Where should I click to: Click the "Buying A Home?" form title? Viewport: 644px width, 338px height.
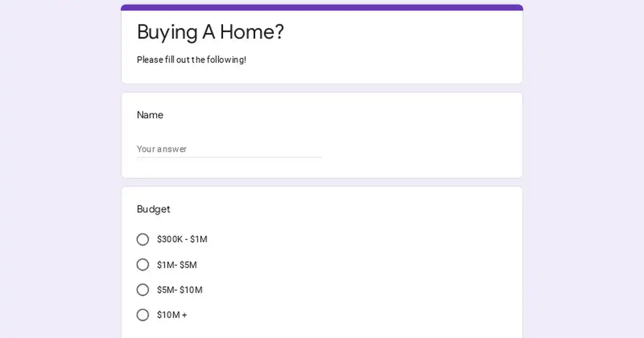coord(210,32)
